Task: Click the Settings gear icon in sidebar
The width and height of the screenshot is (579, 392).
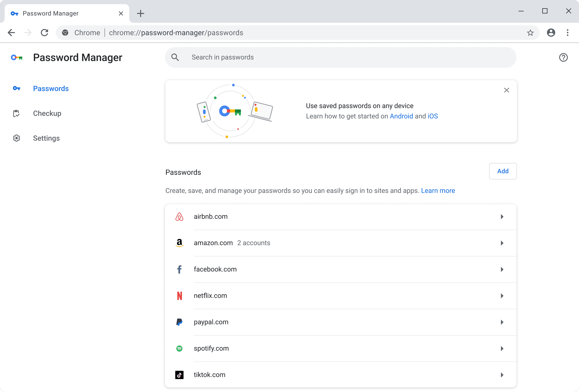Action: (17, 138)
